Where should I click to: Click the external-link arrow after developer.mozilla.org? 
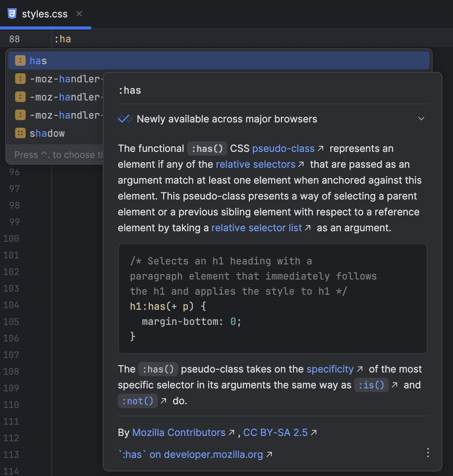pyautogui.click(x=270, y=455)
